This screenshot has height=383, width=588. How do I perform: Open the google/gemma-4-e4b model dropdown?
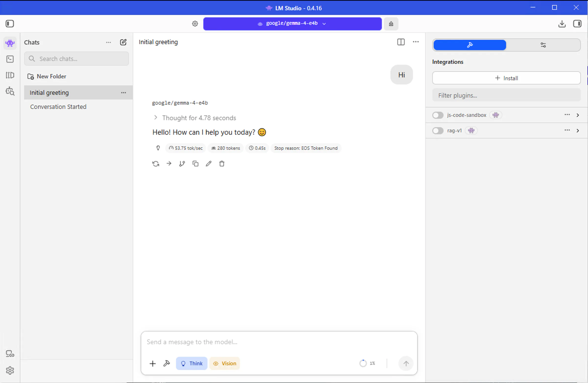click(292, 24)
